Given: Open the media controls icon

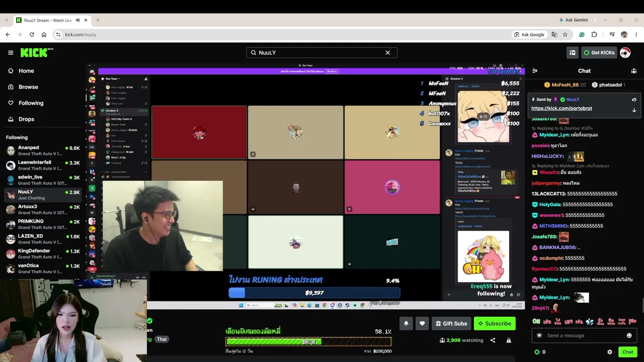Looking at the screenshot, I should (612, 35).
